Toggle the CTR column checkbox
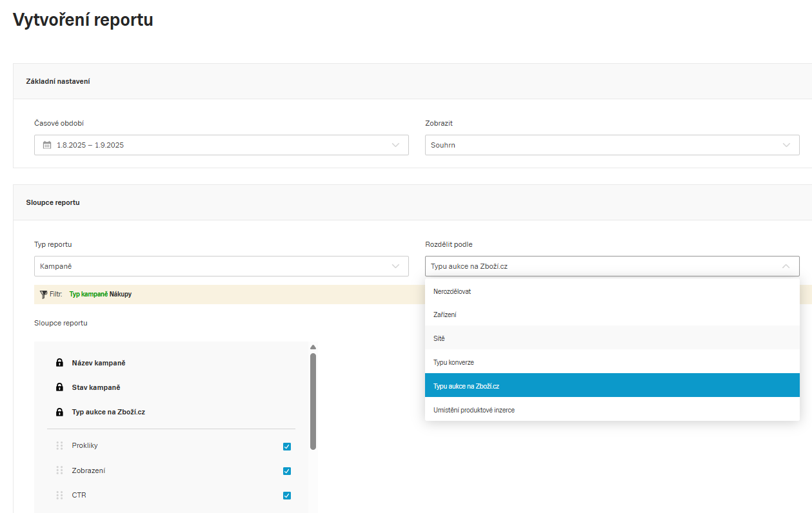The height and width of the screenshot is (513, 812). [x=287, y=496]
